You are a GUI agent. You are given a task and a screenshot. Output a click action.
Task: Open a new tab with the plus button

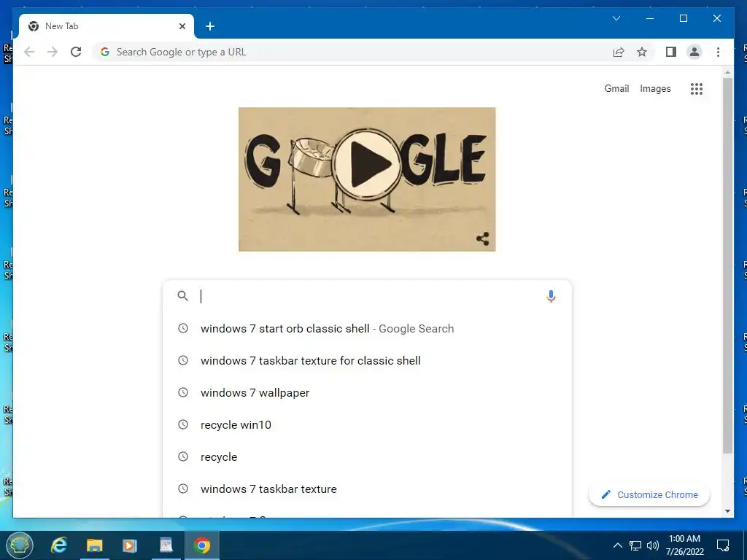pyautogui.click(x=209, y=26)
